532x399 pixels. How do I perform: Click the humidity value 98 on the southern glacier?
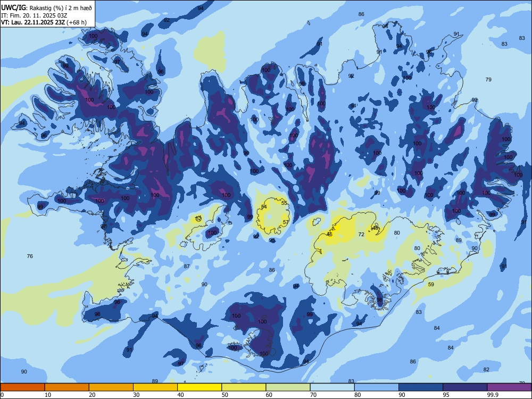pyautogui.click(x=379, y=300)
